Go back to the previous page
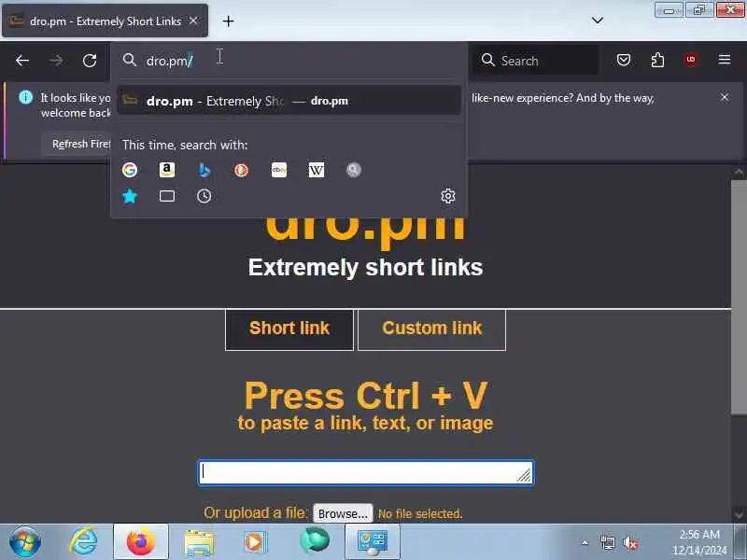Screen dimensions: 747x560 21,61
